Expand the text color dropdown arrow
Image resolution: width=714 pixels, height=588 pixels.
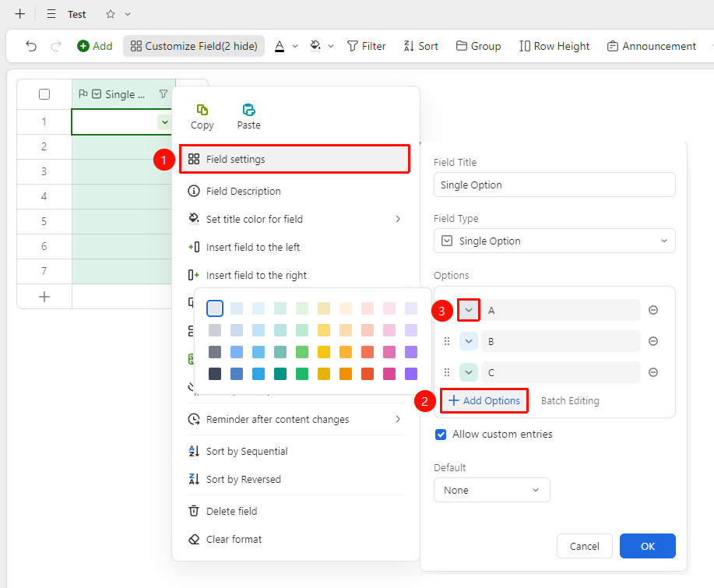[x=295, y=46]
